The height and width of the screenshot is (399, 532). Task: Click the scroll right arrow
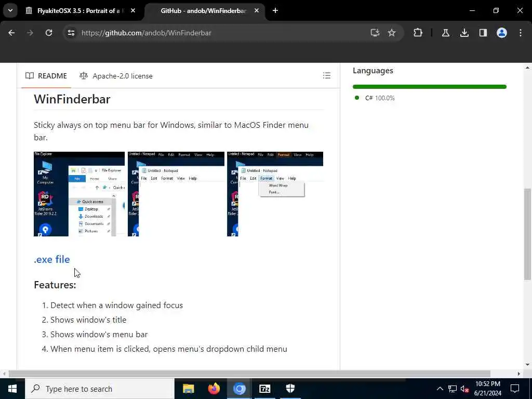(519, 374)
